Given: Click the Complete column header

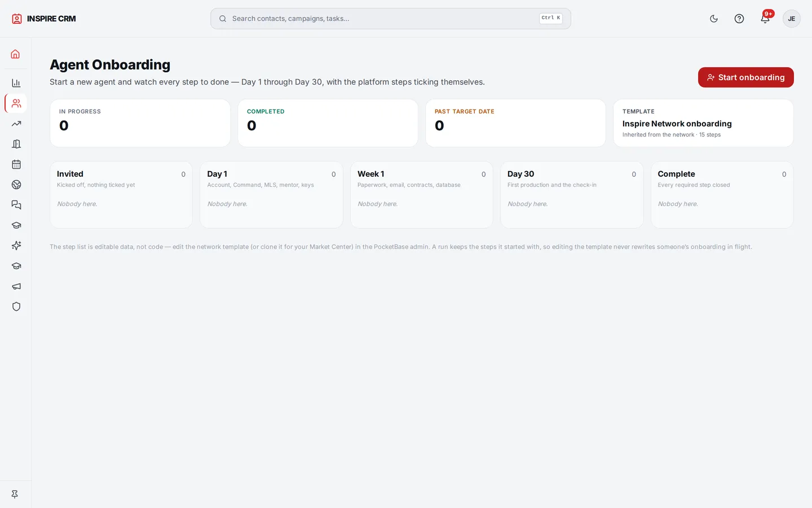Looking at the screenshot, I should pyautogui.click(x=676, y=174).
